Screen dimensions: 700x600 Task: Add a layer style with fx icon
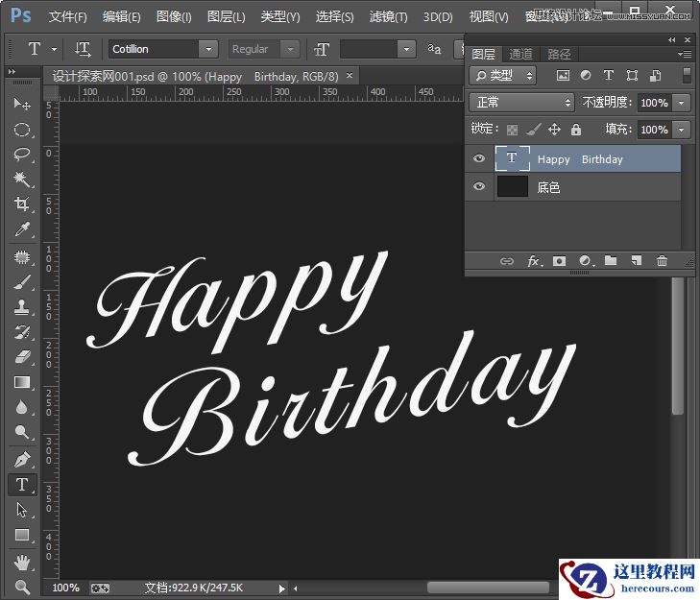534,261
